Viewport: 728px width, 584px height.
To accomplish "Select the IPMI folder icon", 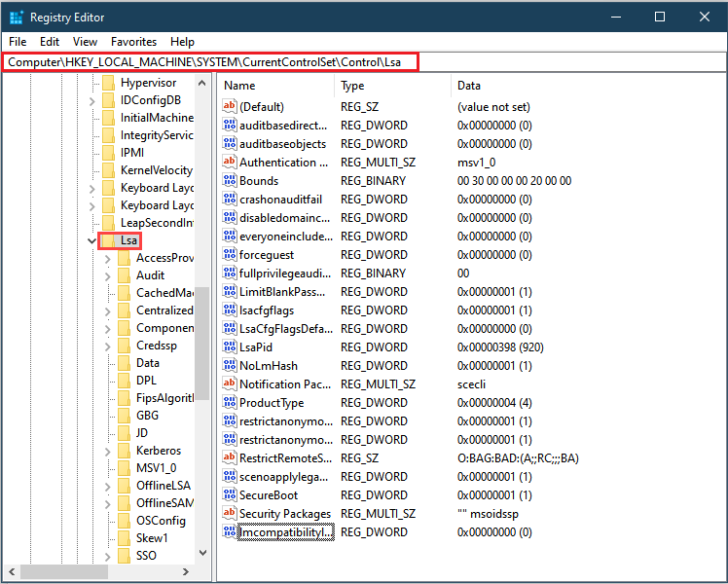I will [108, 153].
